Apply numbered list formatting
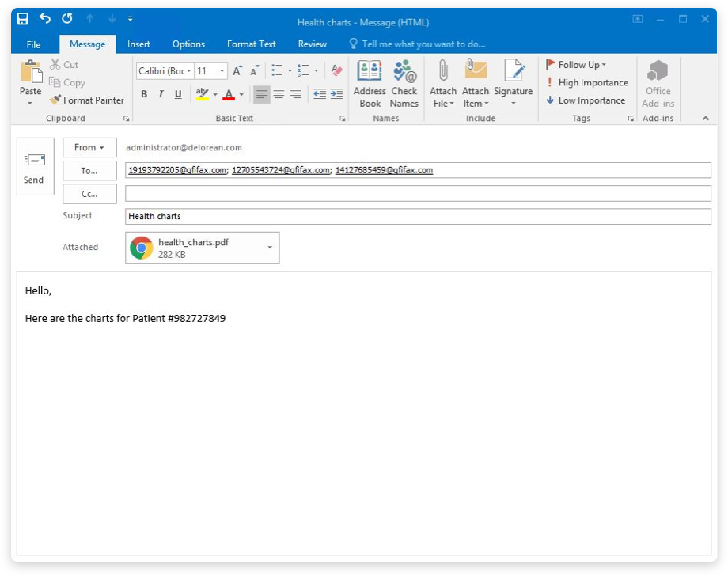The height and width of the screenshot is (576, 728). [304, 70]
